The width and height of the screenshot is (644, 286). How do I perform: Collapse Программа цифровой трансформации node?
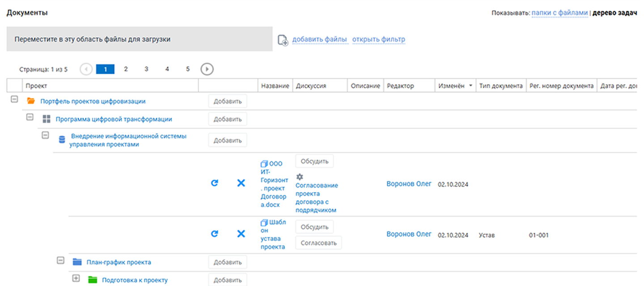[x=30, y=117]
